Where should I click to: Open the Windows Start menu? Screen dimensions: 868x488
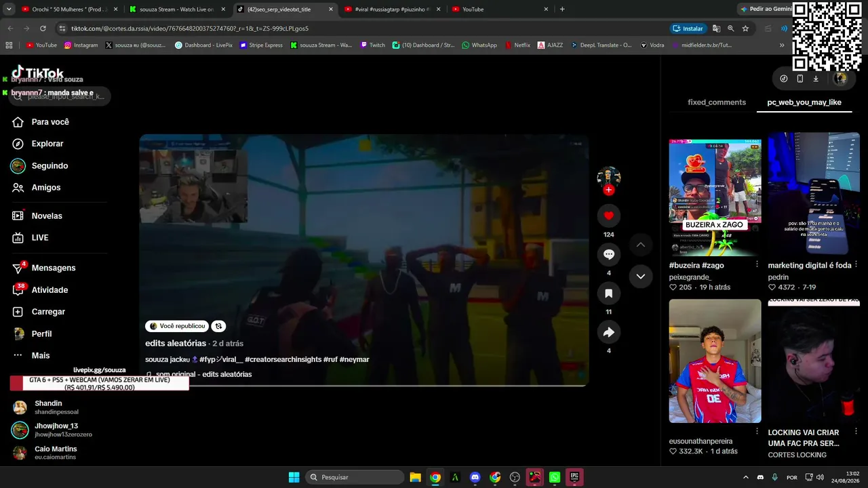click(x=294, y=477)
